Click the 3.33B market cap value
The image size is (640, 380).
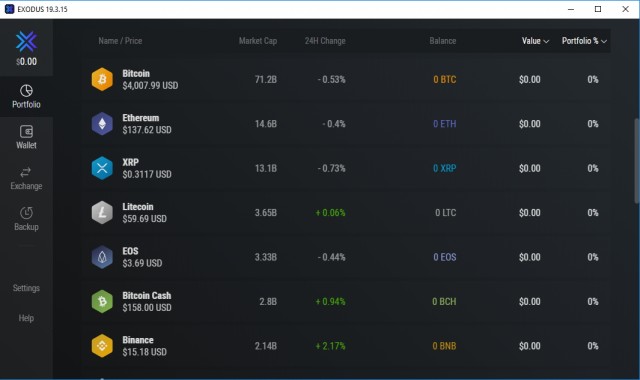pyautogui.click(x=266, y=257)
